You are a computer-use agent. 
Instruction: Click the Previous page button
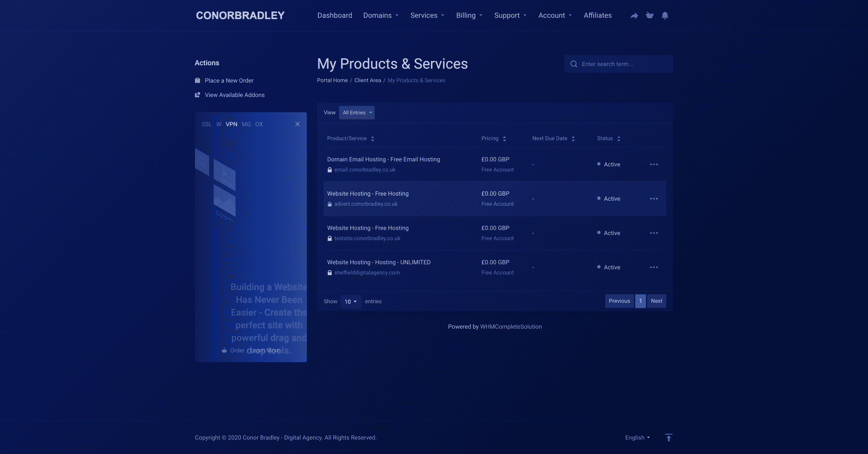click(x=619, y=301)
